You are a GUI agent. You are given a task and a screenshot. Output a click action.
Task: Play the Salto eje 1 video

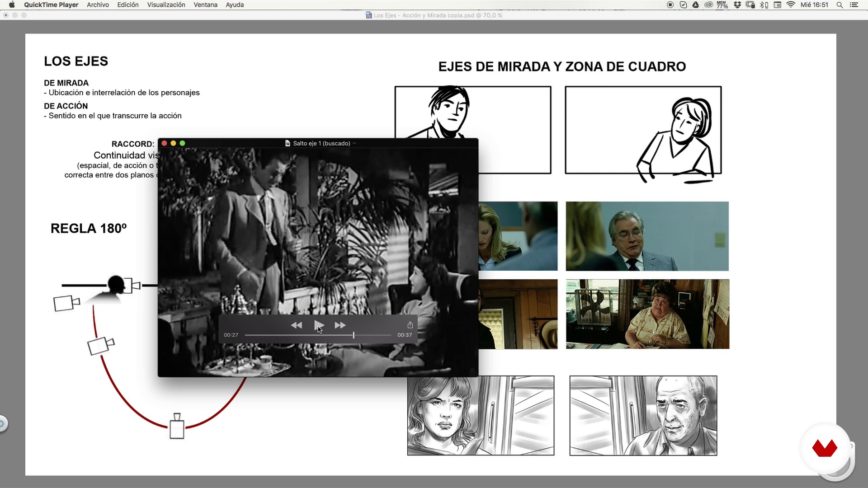tap(318, 325)
